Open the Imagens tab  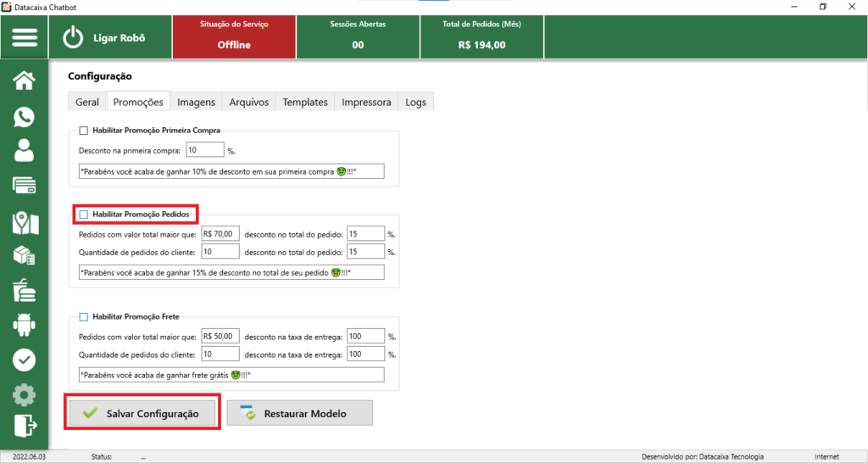[196, 102]
